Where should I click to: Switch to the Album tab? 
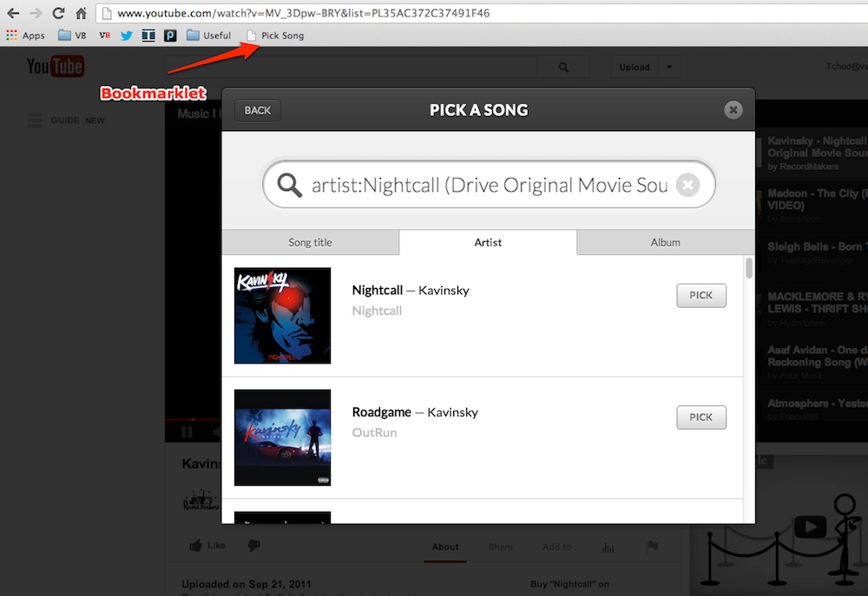point(666,242)
